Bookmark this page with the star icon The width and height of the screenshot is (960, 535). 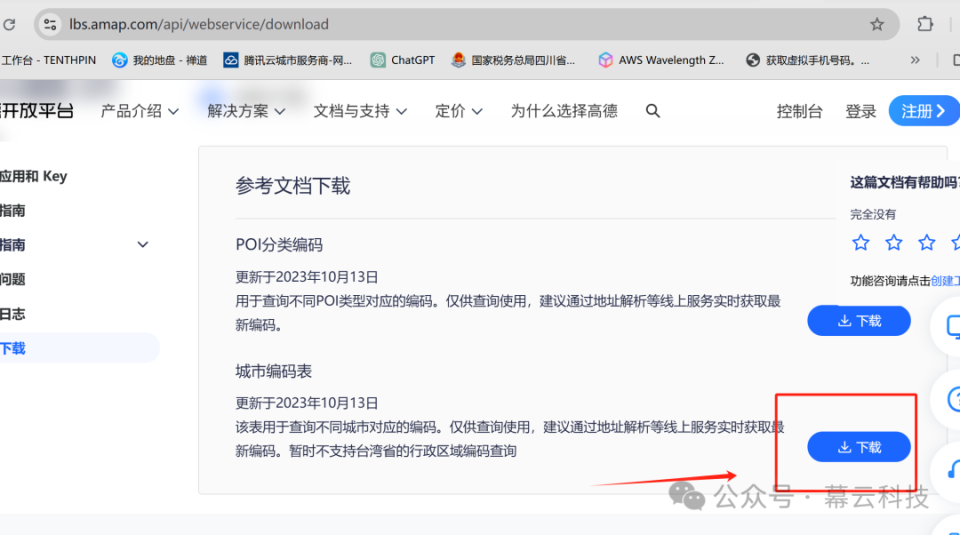click(877, 24)
